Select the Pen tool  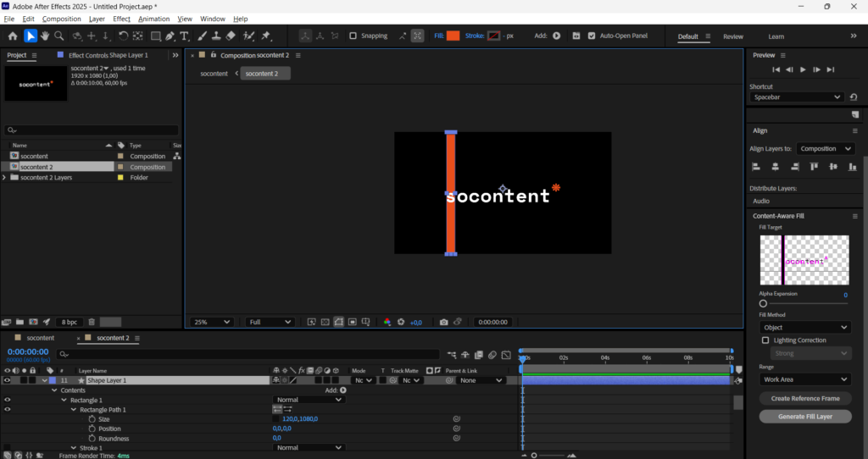click(x=170, y=36)
